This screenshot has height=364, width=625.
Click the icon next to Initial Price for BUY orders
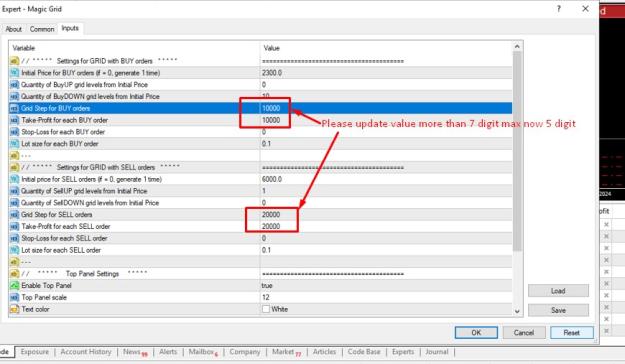point(14,73)
